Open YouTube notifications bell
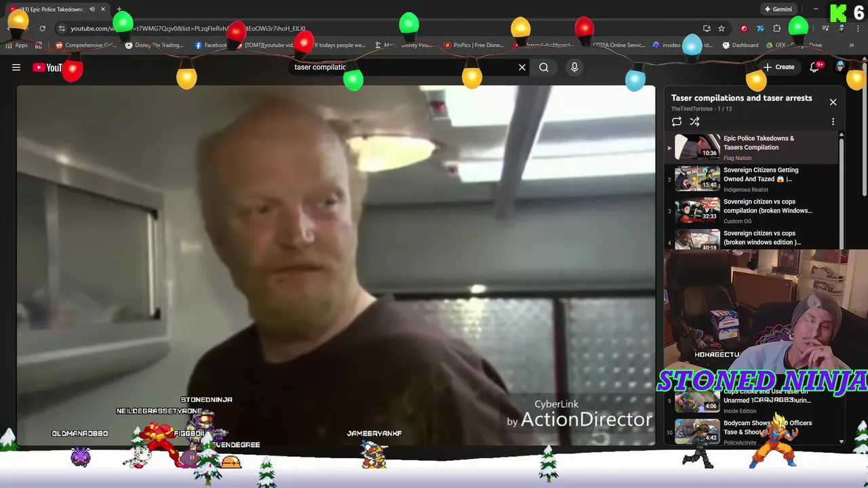This screenshot has width=868, height=488. point(816,67)
